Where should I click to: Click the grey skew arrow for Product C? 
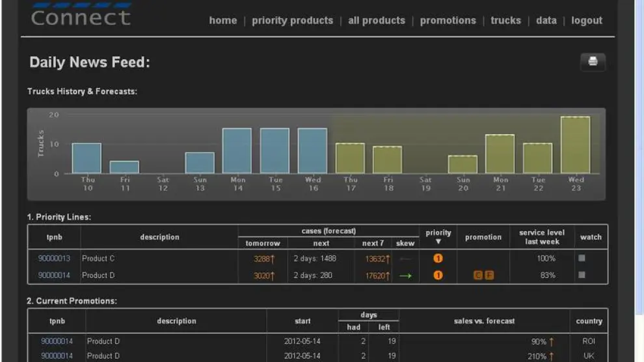[x=405, y=258]
